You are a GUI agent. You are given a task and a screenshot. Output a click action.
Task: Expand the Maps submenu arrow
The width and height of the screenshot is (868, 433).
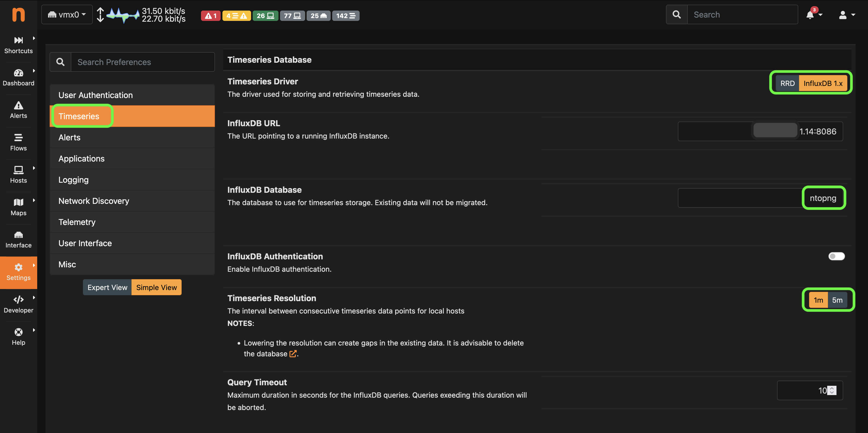[x=34, y=200]
